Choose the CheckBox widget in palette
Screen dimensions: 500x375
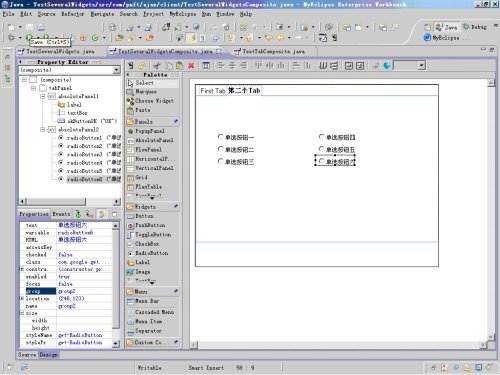pos(143,244)
